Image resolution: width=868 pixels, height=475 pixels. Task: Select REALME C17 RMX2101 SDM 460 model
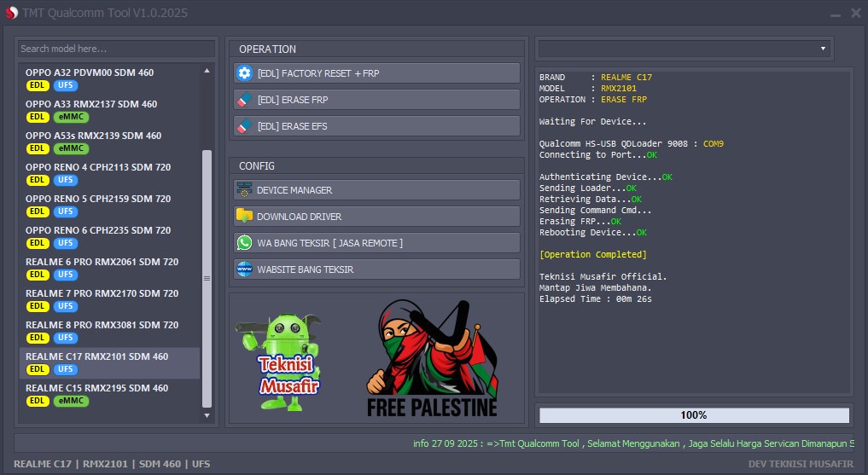(109, 362)
